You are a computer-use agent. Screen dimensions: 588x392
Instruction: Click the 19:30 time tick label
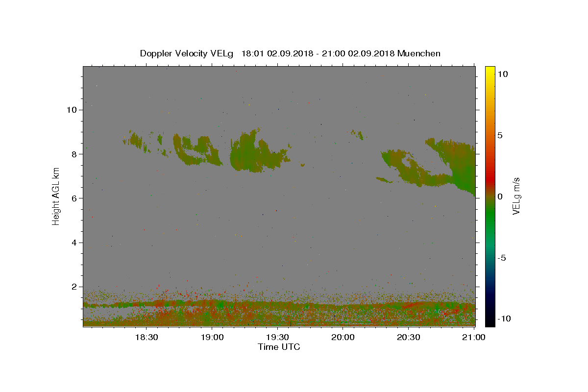tap(277, 337)
